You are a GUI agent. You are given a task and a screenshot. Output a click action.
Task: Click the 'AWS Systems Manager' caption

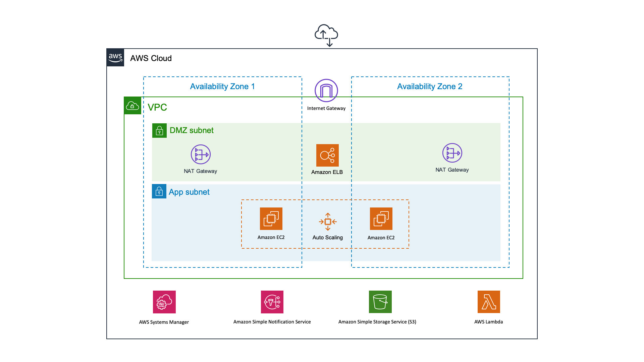click(164, 322)
